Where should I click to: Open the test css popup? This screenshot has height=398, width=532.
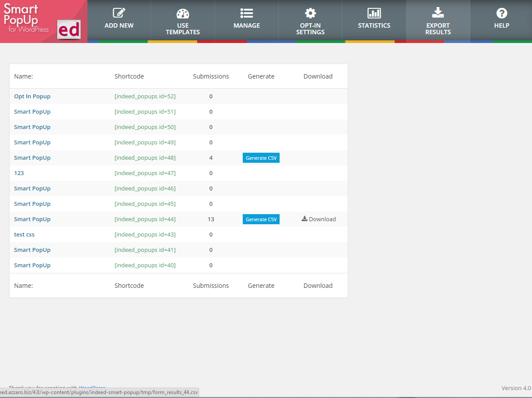tap(24, 235)
